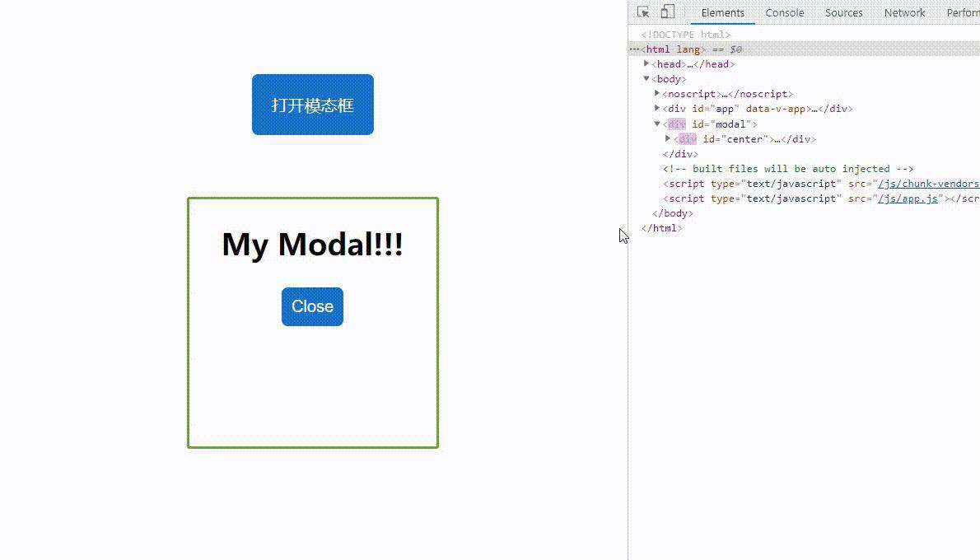Screen dimensions: 980x560
Task: Collapse the div id="modal" node
Action: pyautogui.click(x=657, y=124)
